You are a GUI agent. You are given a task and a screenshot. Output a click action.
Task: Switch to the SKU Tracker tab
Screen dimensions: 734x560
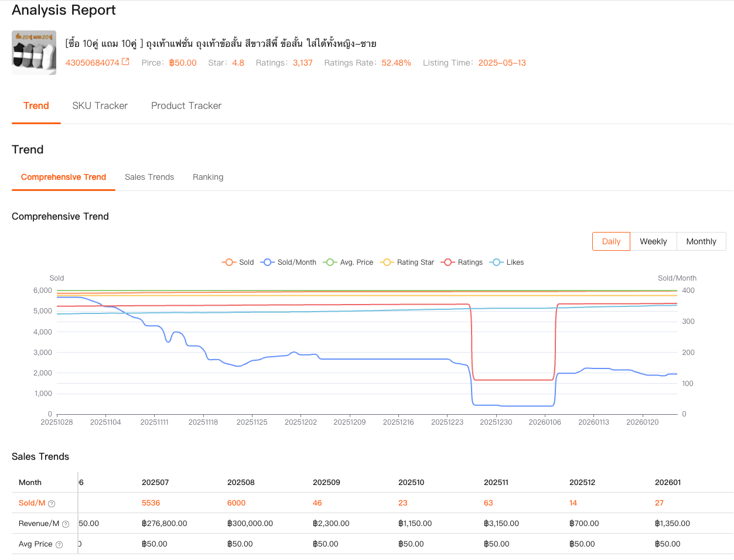tap(100, 105)
